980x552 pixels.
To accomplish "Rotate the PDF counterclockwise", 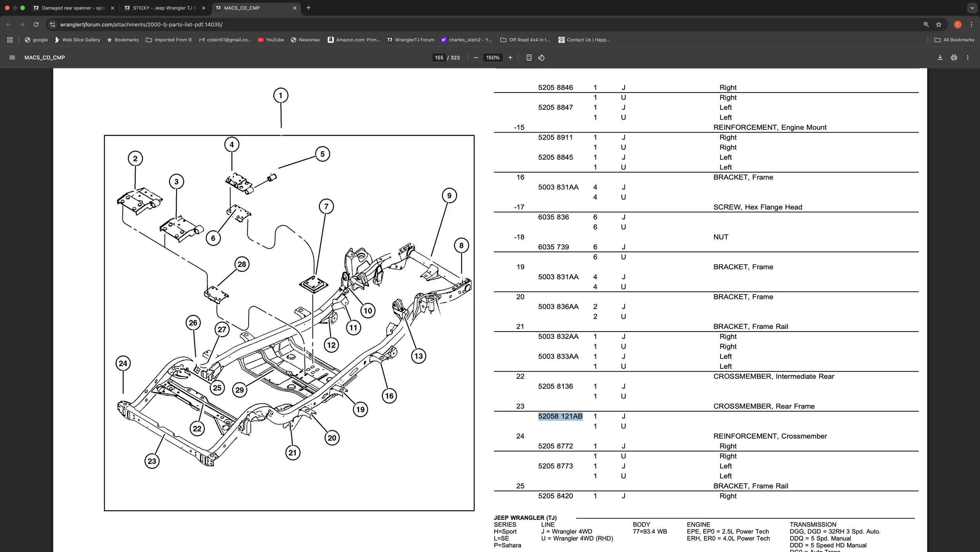I will coord(541,58).
